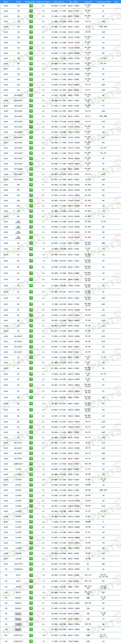Click fuel icon in JETTA 82kW / 112KM row
Viewport: 121px width, 644px height.
pyautogui.click(x=31, y=587)
